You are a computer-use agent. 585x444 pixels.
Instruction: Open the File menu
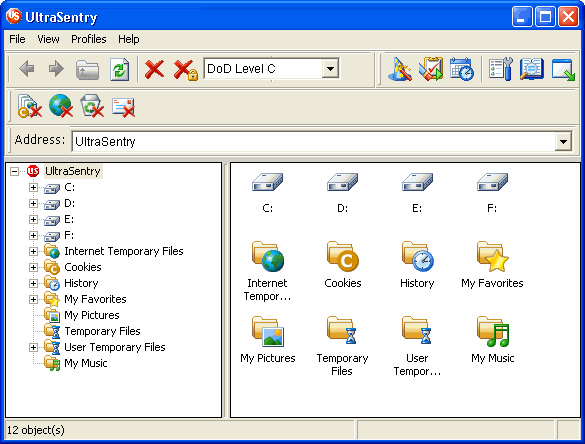[x=17, y=39]
